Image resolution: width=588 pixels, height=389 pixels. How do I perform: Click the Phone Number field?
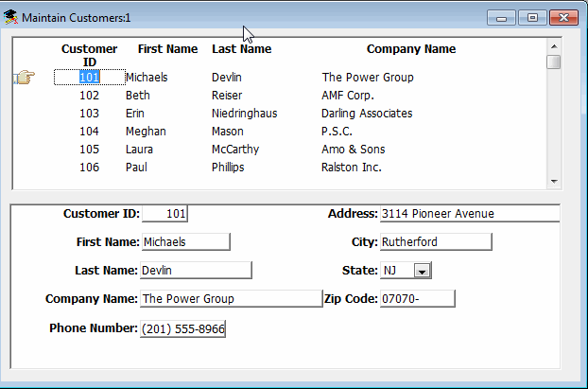pyautogui.click(x=182, y=328)
